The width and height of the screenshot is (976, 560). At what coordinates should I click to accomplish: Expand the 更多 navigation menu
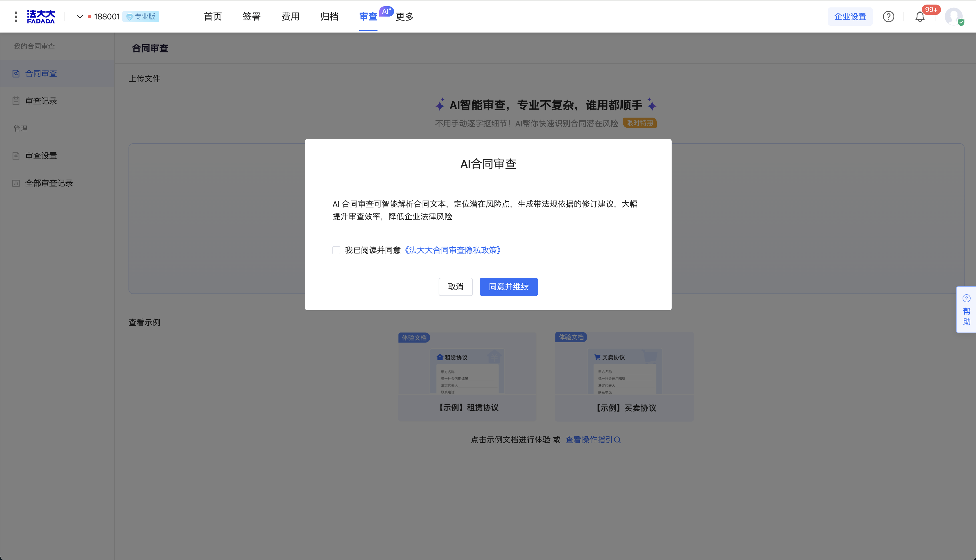click(x=405, y=17)
